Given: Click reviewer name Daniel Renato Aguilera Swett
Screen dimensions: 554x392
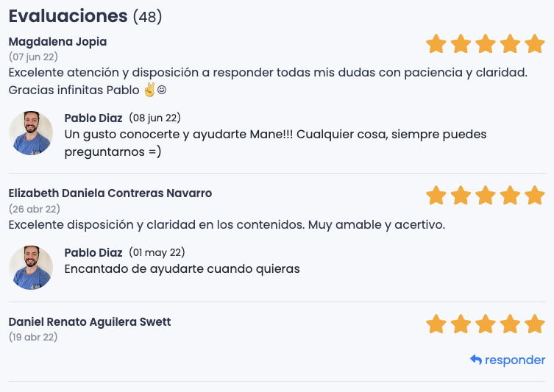Looking at the screenshot, I should click(90, 322).
